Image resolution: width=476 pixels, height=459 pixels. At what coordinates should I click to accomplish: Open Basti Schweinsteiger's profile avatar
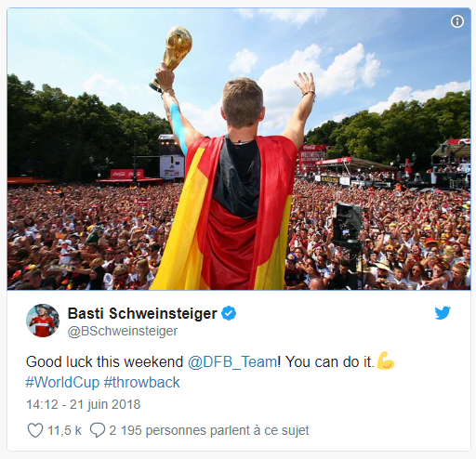point(43,321)
